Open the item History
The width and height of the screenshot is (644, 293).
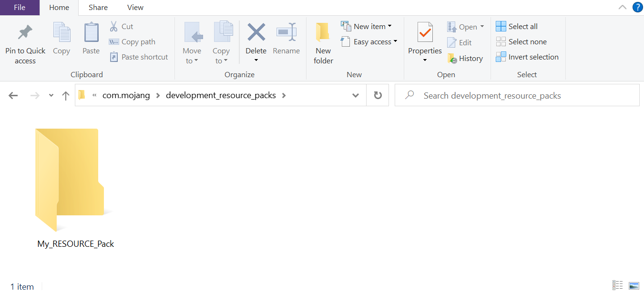click(x=466, y=58)
